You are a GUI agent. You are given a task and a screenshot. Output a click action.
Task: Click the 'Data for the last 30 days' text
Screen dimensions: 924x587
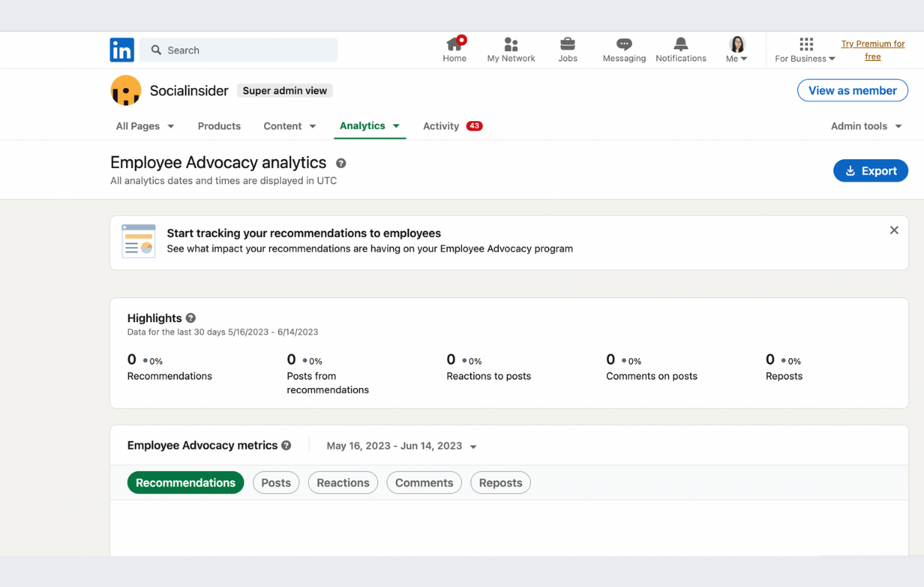pos(223,332)
